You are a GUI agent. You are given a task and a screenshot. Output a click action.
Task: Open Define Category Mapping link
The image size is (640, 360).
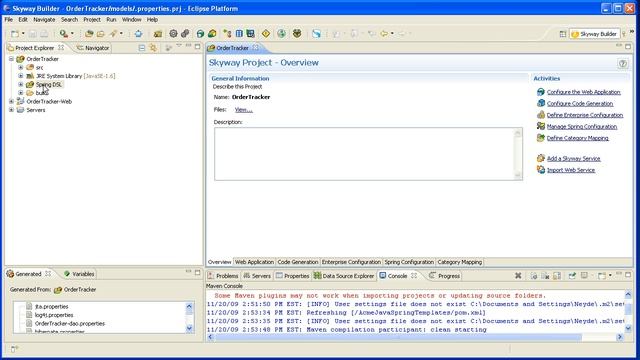578,138
